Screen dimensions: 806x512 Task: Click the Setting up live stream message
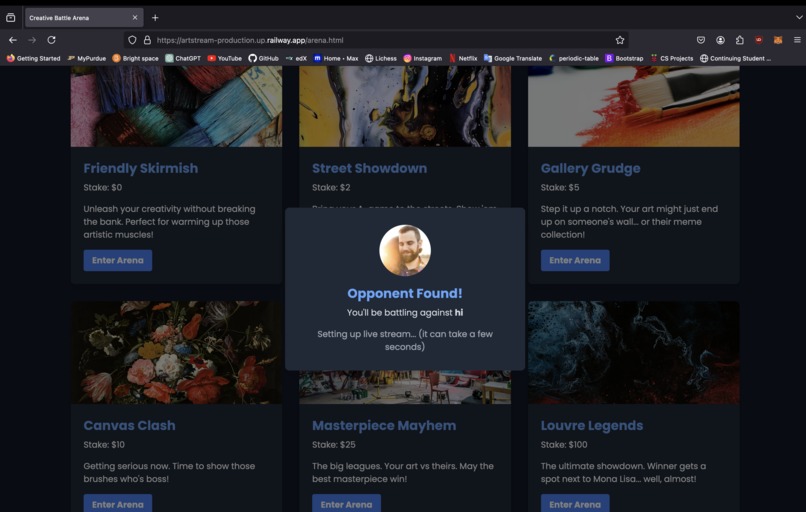405,340
